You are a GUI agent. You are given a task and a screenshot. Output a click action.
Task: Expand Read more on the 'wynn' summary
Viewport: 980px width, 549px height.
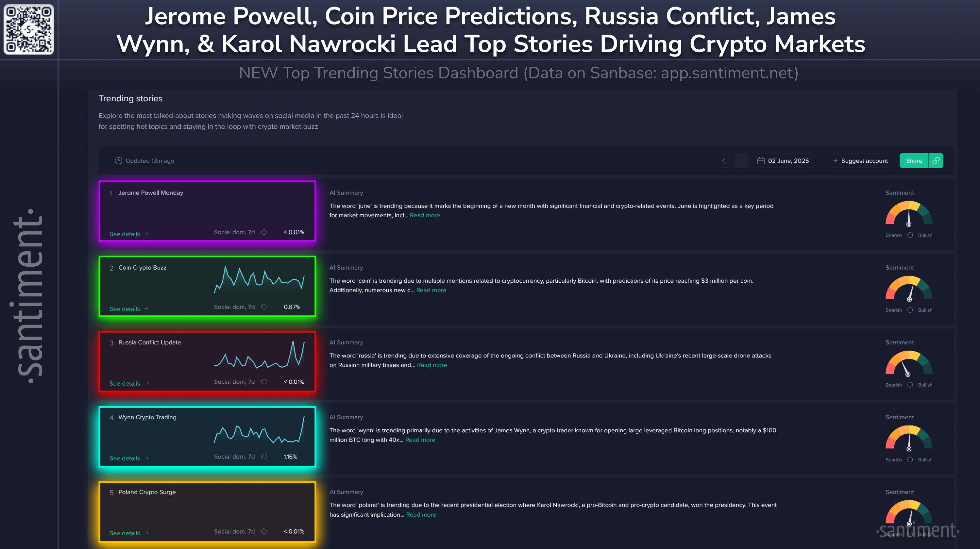[420, 440]
